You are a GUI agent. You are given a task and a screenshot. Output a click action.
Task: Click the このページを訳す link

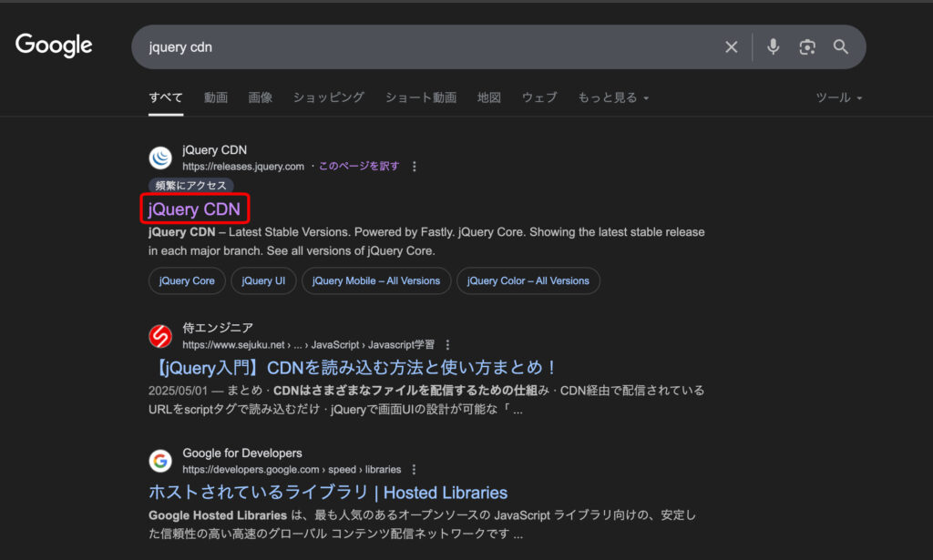[x=359, y=166]
